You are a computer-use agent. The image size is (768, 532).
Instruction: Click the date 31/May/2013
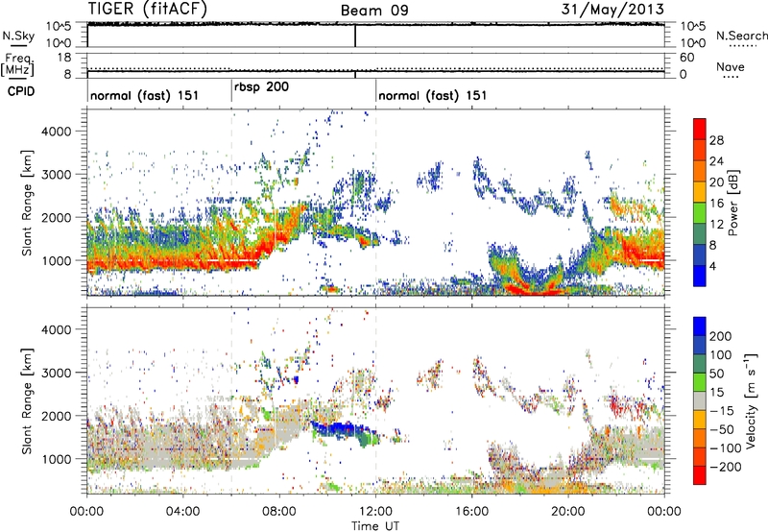(x=612, y=9)
